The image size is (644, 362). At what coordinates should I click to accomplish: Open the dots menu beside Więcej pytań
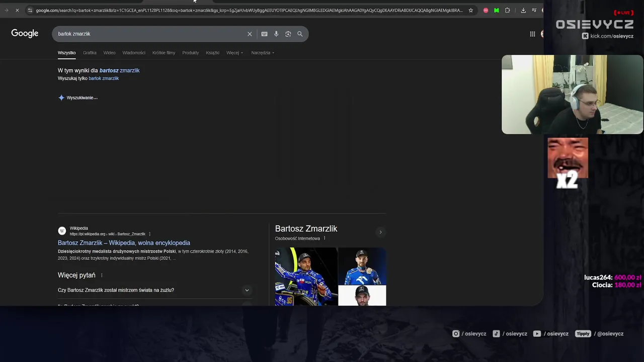102,276
